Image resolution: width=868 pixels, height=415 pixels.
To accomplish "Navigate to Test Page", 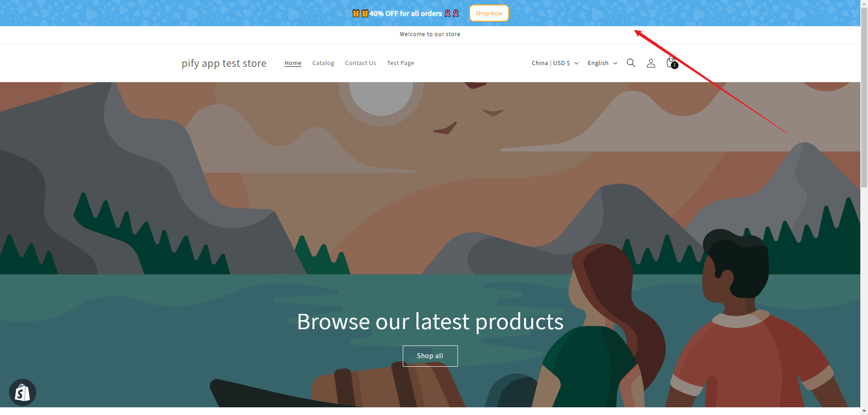I will tap(401, 63).
